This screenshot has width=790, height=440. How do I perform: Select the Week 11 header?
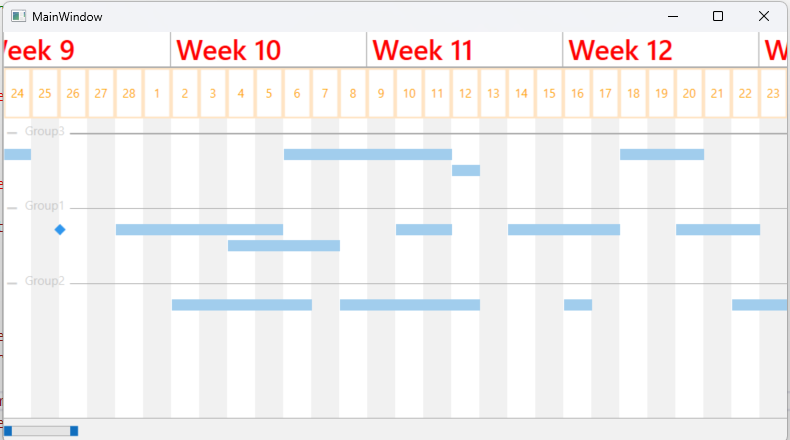(x=421, y=50)
